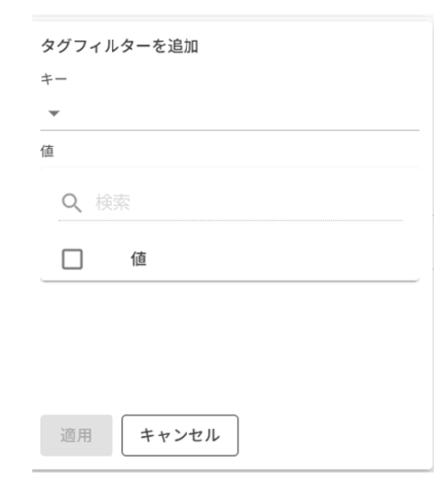Click the タグフィルターを追加 dialog title

119,46
